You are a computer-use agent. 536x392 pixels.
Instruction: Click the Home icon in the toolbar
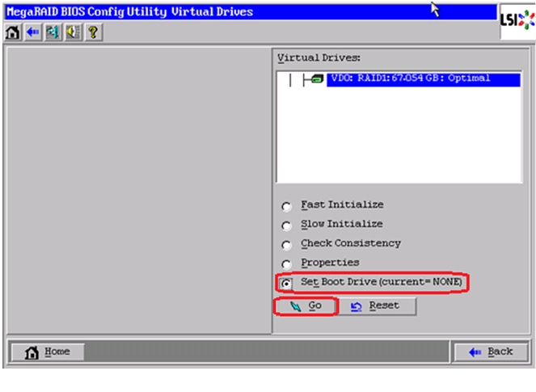(x=13, y=32)
